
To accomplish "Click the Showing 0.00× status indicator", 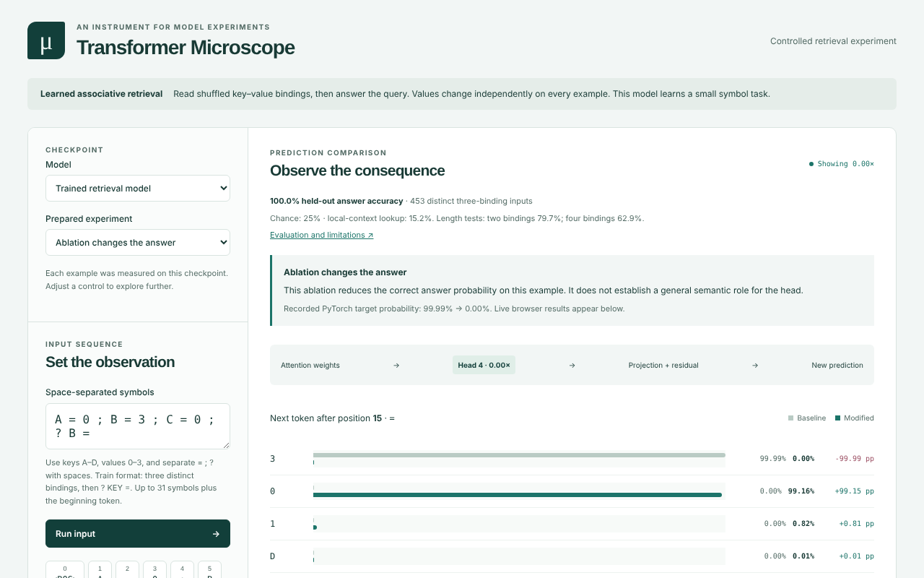I will [841, 164].
